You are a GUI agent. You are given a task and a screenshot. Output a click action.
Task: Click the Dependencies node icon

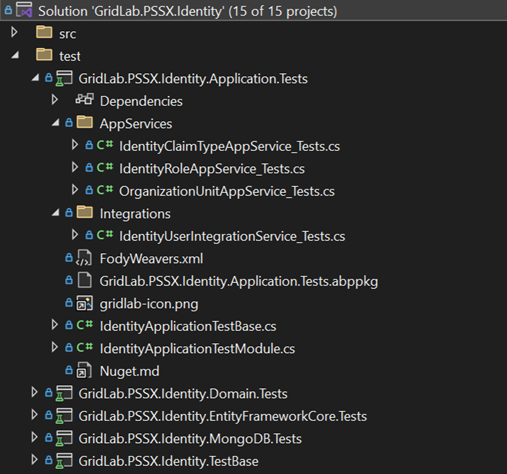tap(84, 100)
